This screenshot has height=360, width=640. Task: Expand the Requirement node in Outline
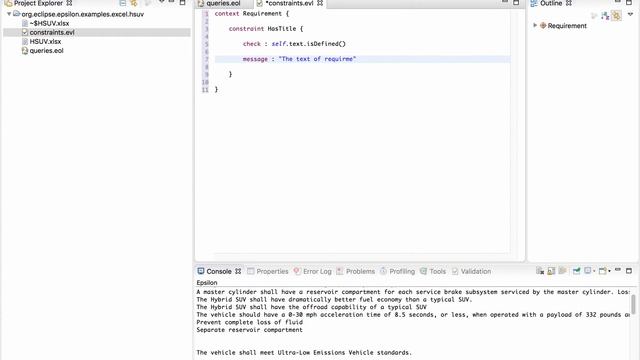click(x=535, y=25)
